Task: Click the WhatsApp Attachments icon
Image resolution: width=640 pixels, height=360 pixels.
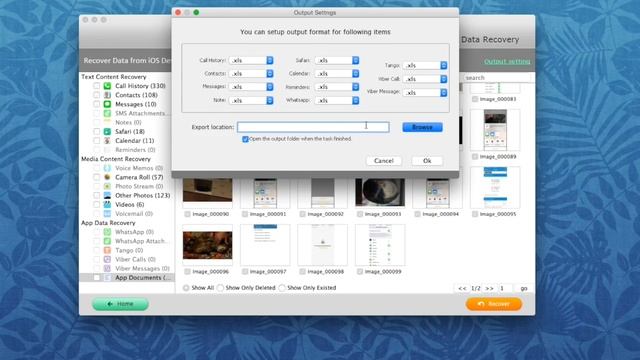Action: point(107,241)
